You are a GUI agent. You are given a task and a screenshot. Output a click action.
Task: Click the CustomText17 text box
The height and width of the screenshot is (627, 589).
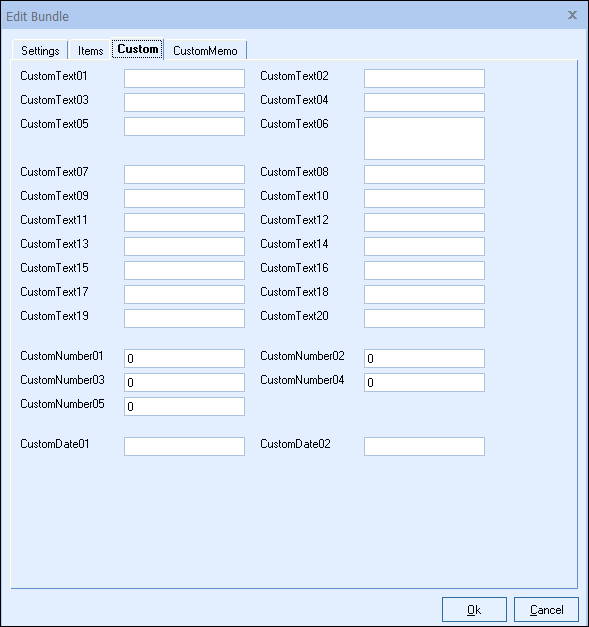point(184,294)
